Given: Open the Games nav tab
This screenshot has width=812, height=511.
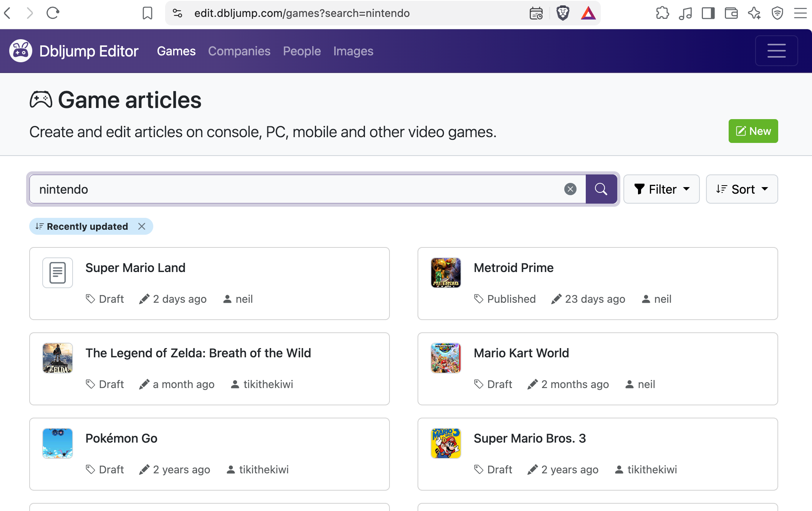Looking at the screenshot, I should click(176, 51).
